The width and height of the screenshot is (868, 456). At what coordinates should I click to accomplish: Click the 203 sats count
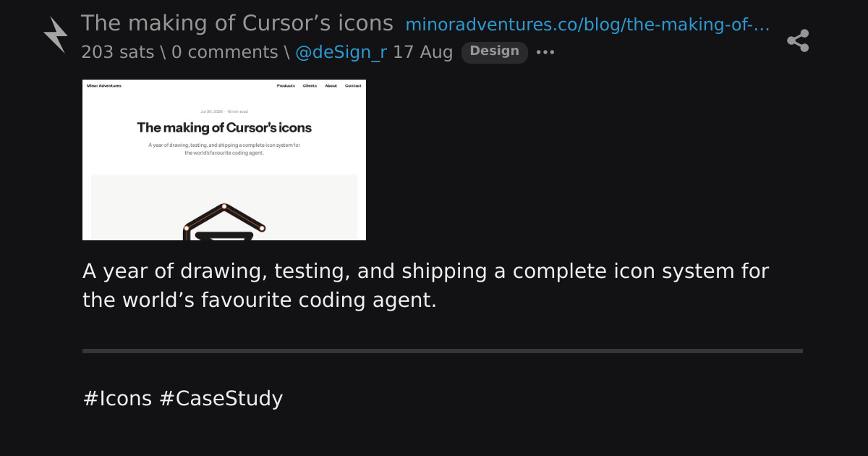[x=117, y=52]
